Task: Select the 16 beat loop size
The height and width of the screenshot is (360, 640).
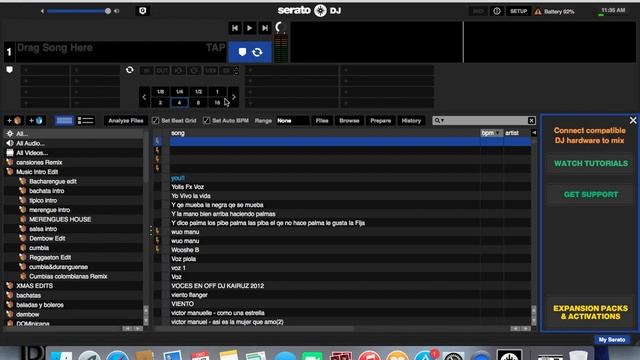Action: point(217,102)
